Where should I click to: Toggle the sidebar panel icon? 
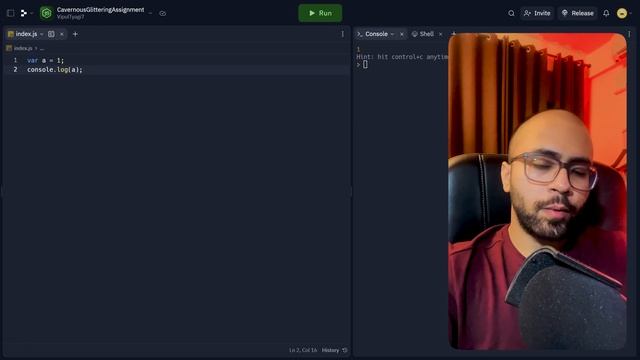pyautogui.click(x=11, y=13)
